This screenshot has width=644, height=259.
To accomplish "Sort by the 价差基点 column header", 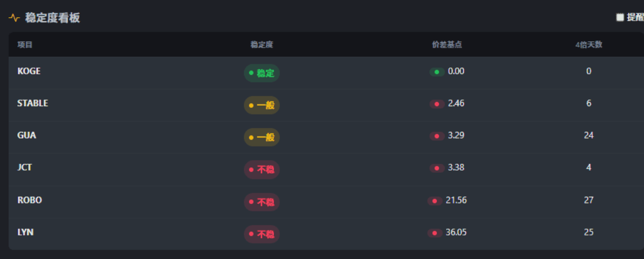I will 447,45.
